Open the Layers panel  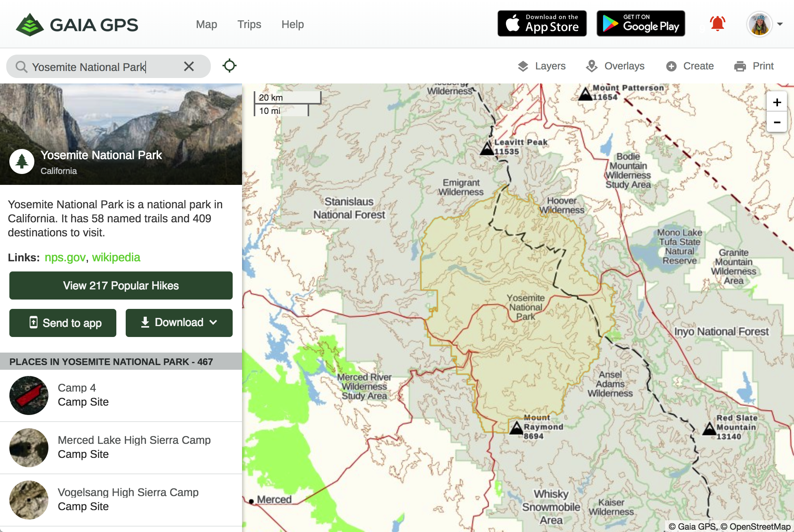(541, 66)
